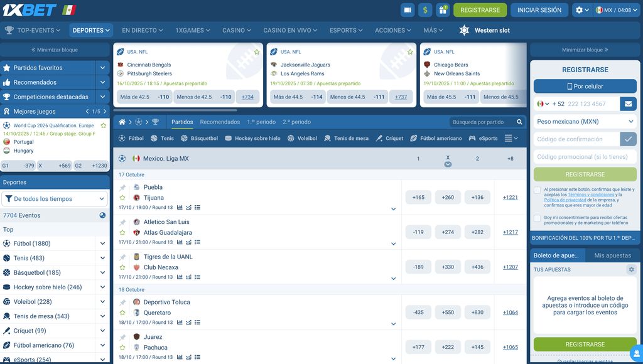Star the Deportivo Toluca match
This screenshot has width=643, height=364.
[x=122, y=313]
